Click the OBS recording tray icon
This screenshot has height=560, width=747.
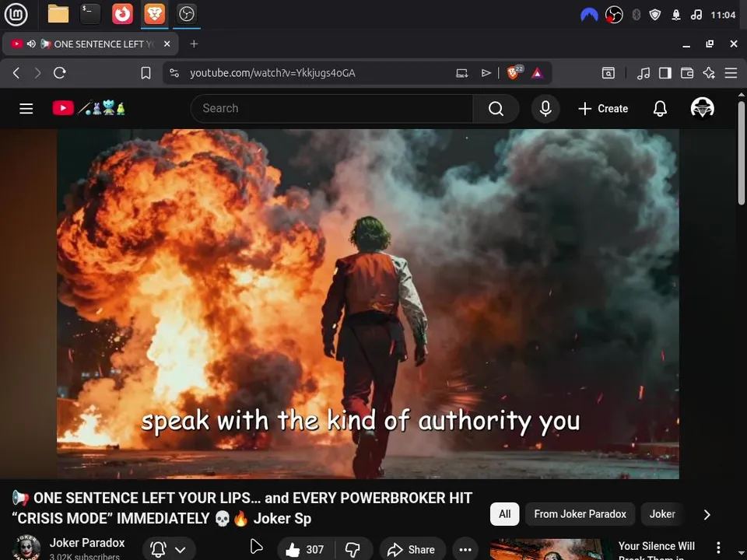(614, 15)
